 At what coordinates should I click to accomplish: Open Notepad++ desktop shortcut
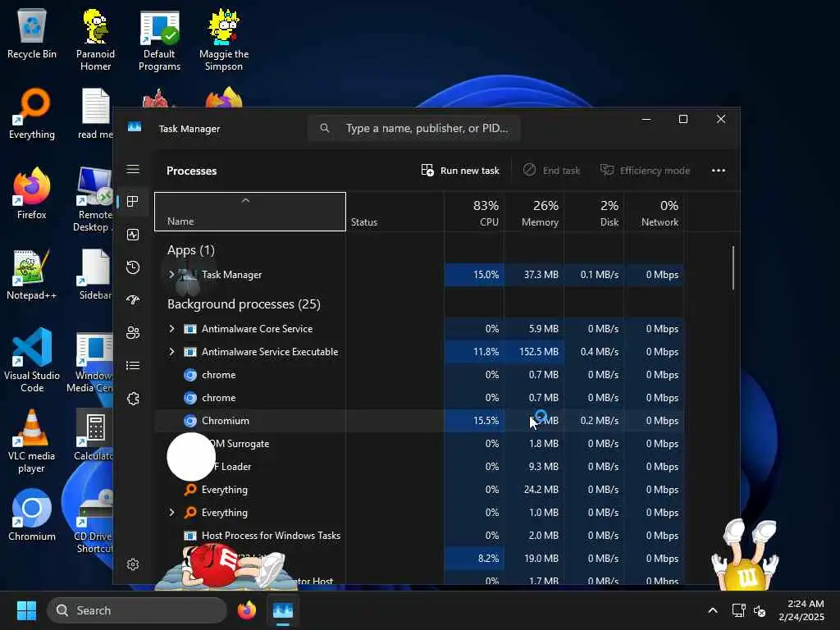pyautogui.click(x=32, y=275)
